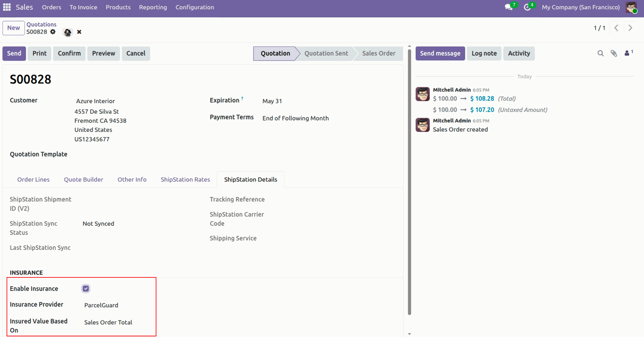Viewport: 644px width, 337px height.
Task: Click the $ 108.28 Total value
Action: click(x=482, y=98)
